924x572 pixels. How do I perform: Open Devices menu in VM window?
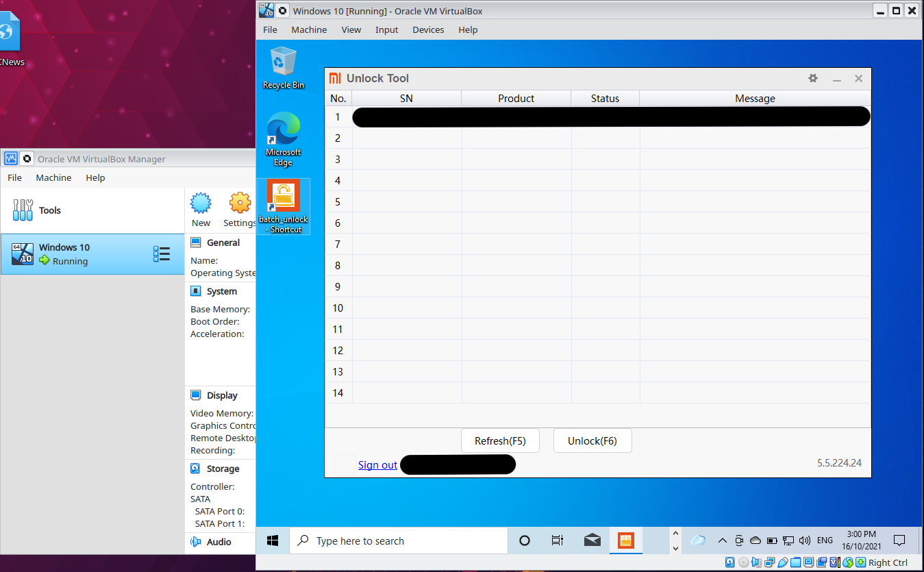428,29
